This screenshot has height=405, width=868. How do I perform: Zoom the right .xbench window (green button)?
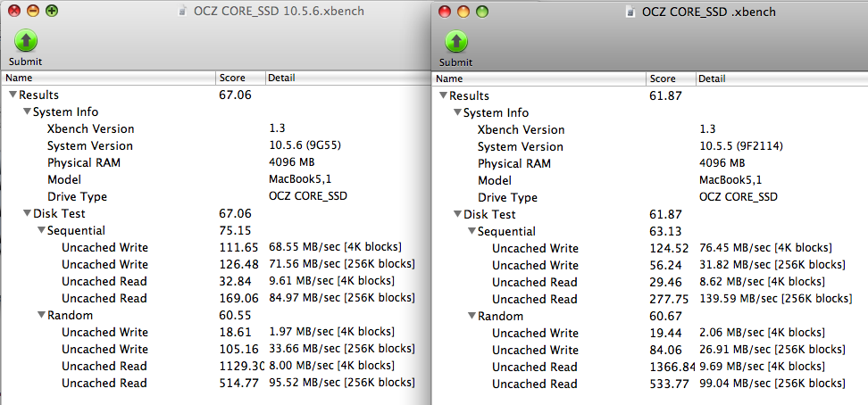tap(482, 11)
